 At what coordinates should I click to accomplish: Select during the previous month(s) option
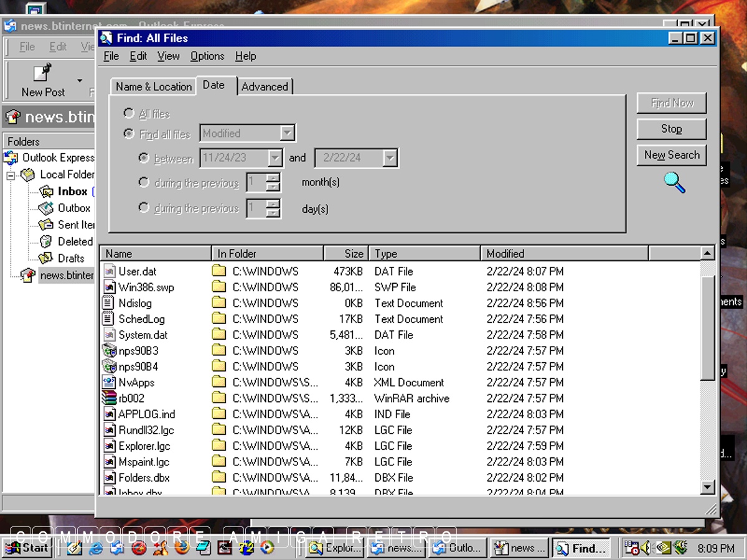pos(144,182)
